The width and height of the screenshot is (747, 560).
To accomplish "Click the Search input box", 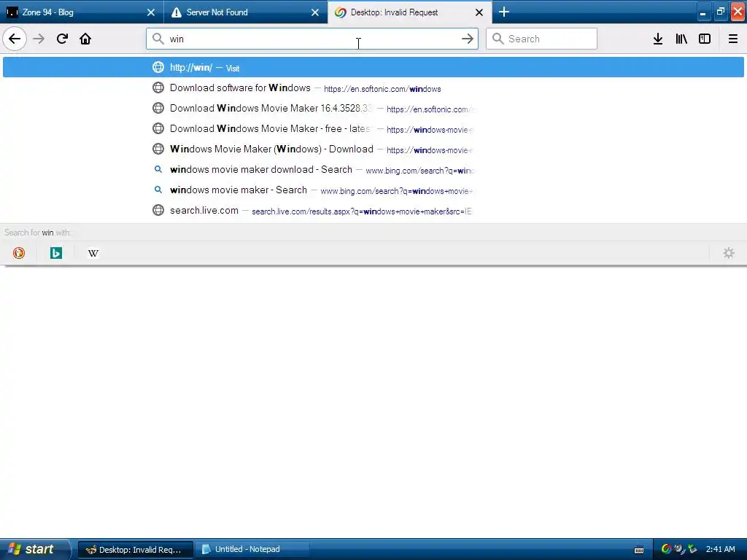I will point(541,39).
